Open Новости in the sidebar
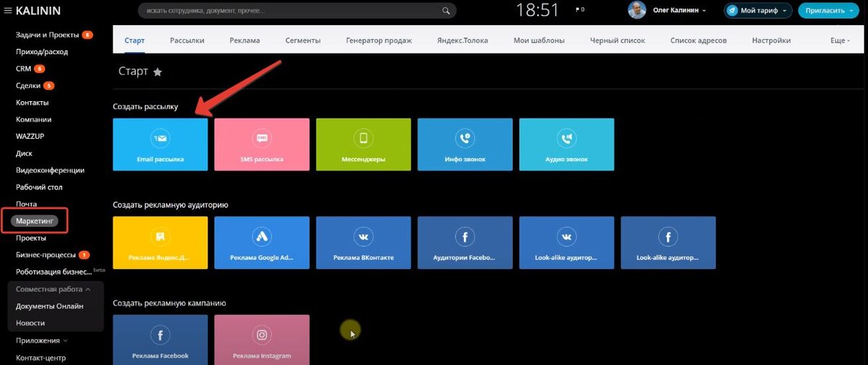The width and height of the screenshot is (868, 365). 30,323
